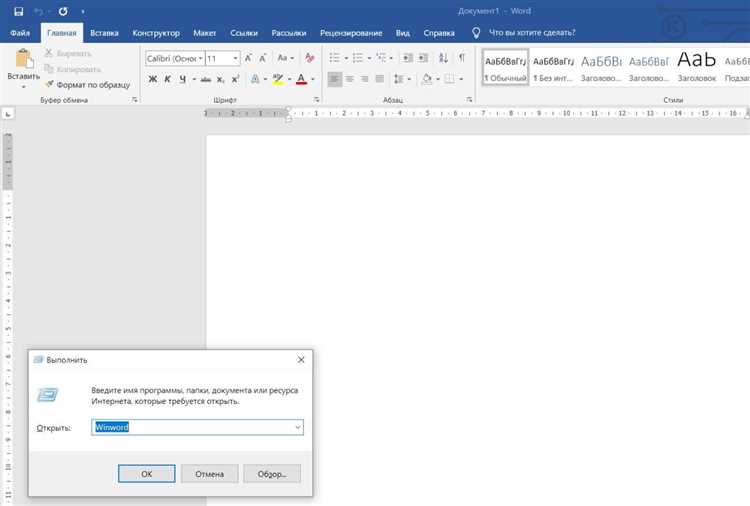Select center alignment icon
Image resolution: width=750 pixels, height=506 pixels.
350,79
